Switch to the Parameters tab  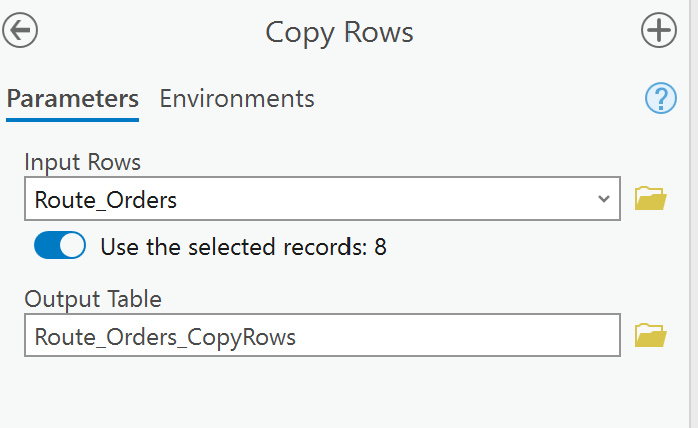pos(72,99)
